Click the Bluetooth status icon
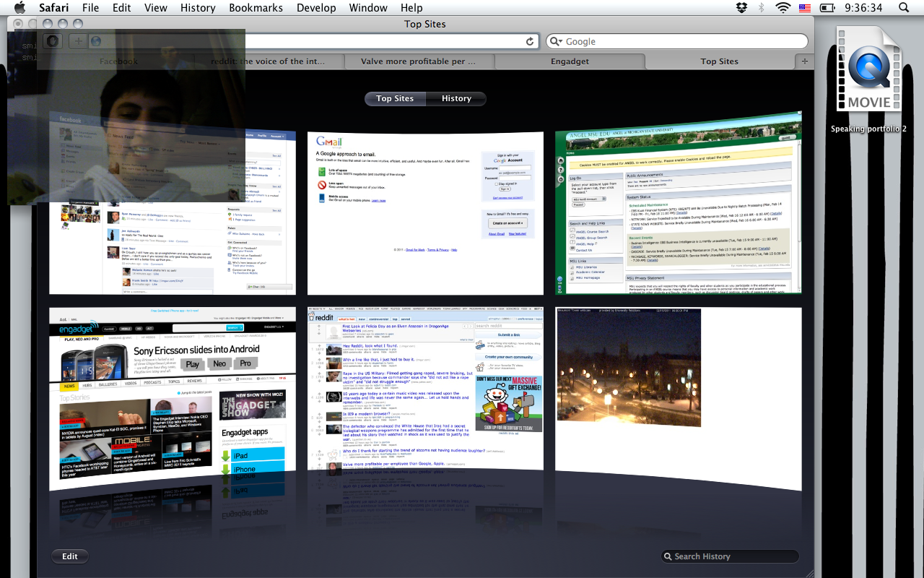The image size is (924, 578). (761, 8)
